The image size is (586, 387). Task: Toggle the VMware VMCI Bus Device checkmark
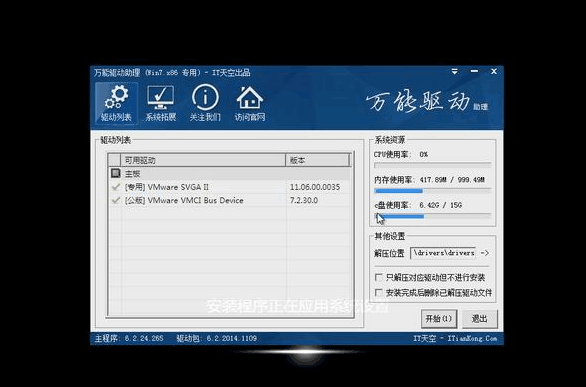pos(115,200)
